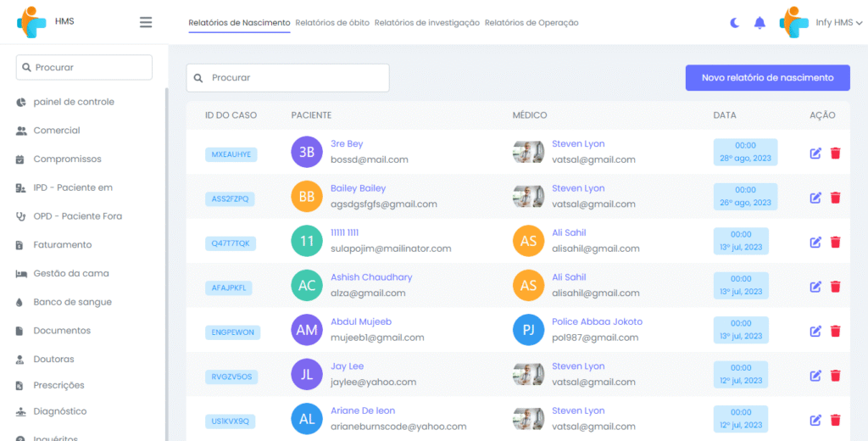Image resolution: width=868 pixels, height=441 pixels.
Task: Open doctor Ali Sahil in Q47T7TQK row
Action: click(569, 232)
